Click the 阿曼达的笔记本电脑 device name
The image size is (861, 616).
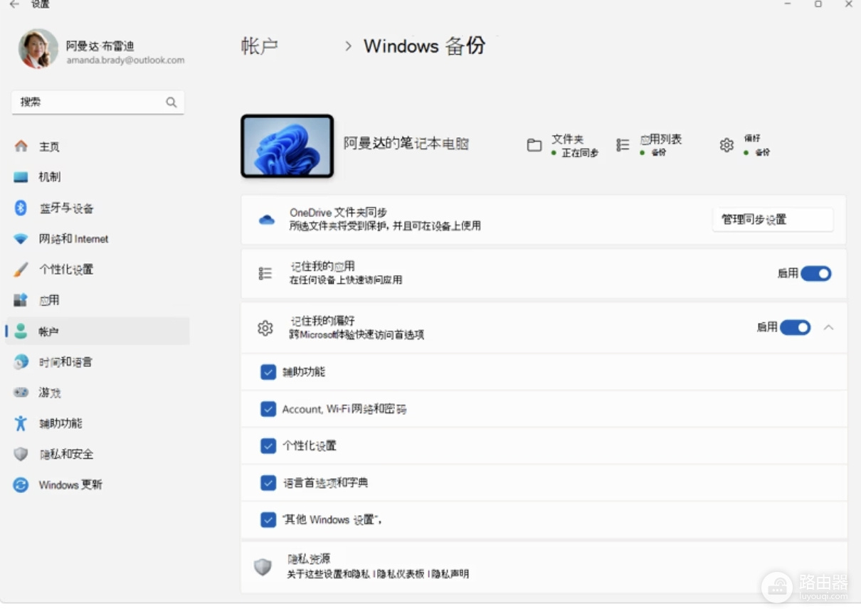(406, 144)
